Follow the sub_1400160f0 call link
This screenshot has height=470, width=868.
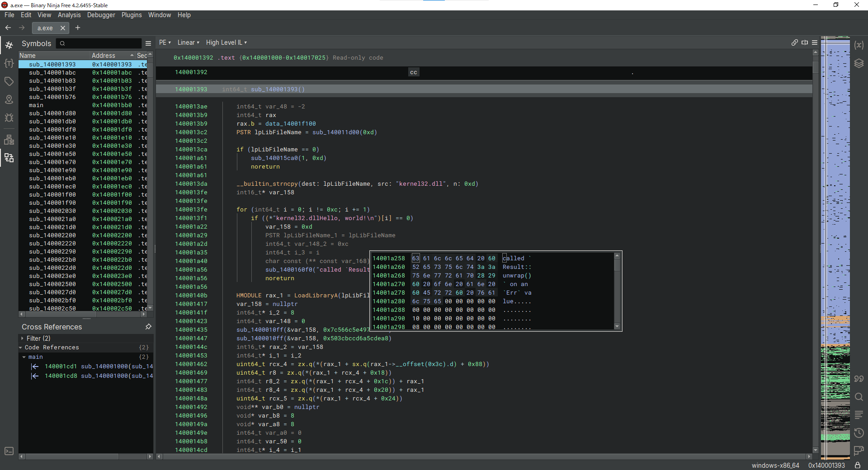pyautogui.click(x=289, y=270)
